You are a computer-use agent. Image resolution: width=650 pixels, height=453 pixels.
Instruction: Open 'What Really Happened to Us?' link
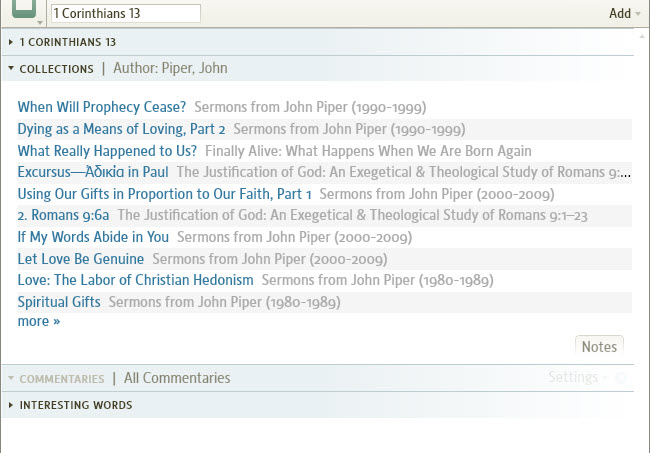pos(107,151)
